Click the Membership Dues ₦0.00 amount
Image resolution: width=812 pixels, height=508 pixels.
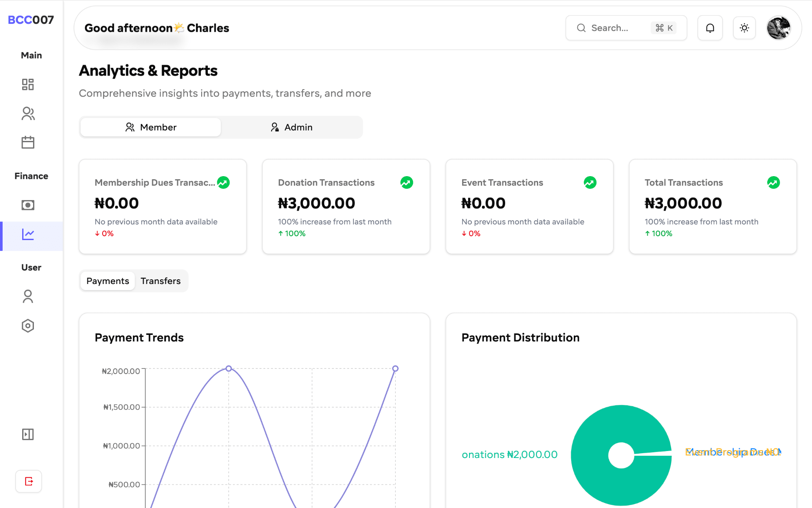tap(116, 203)
